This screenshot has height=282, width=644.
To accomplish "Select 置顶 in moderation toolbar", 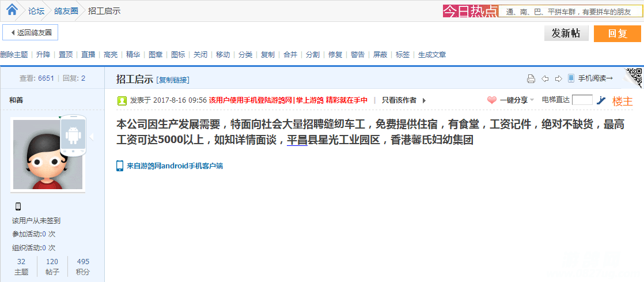I will tap(66, 55).
